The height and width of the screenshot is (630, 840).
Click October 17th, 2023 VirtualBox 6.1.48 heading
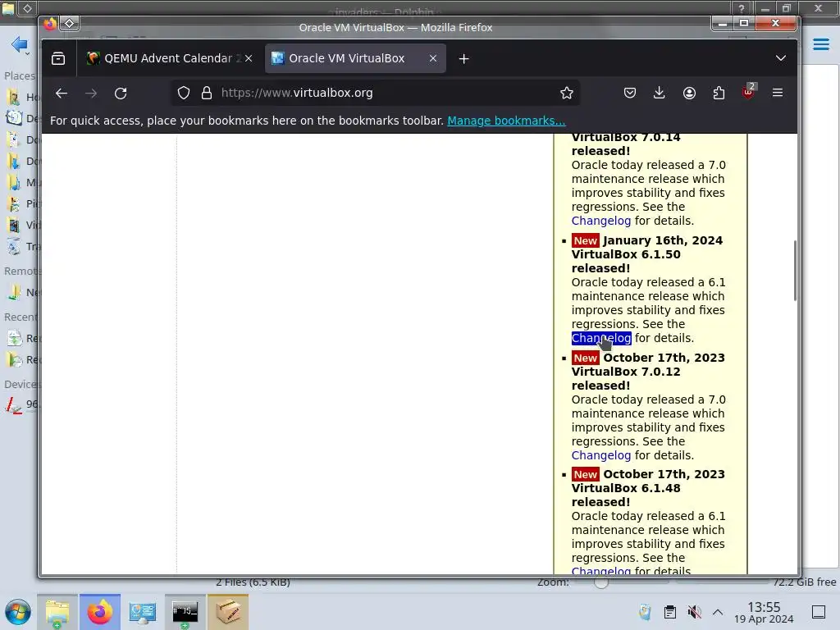[x=648, y=488]
